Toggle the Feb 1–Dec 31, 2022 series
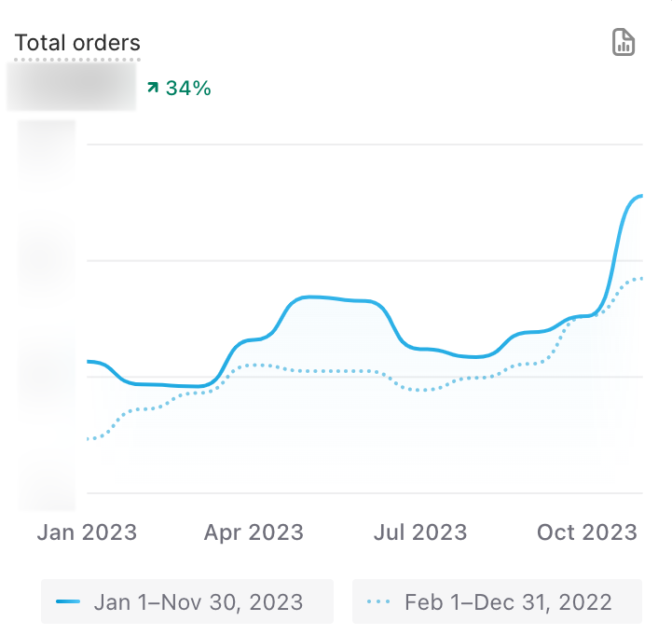Screen dimensions: 672x635 507,602
